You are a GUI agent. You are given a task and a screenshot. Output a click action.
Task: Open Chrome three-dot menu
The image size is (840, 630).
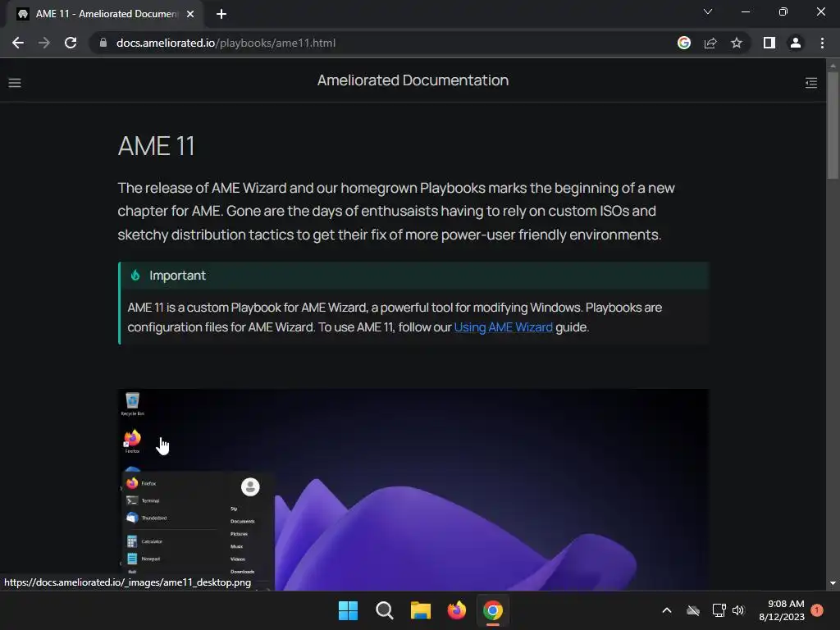pos(822,43)
